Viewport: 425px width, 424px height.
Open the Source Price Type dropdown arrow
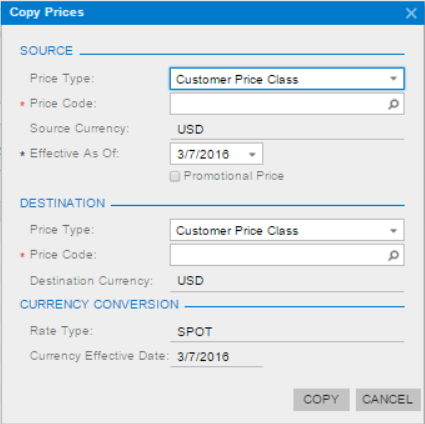pyautogui.click(x=393, y=79)
